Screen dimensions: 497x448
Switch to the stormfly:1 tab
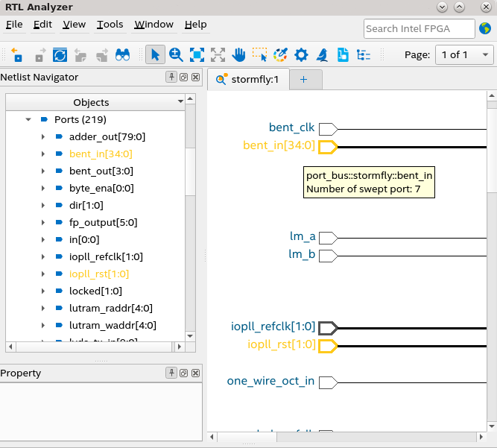(x=247, y=79)
